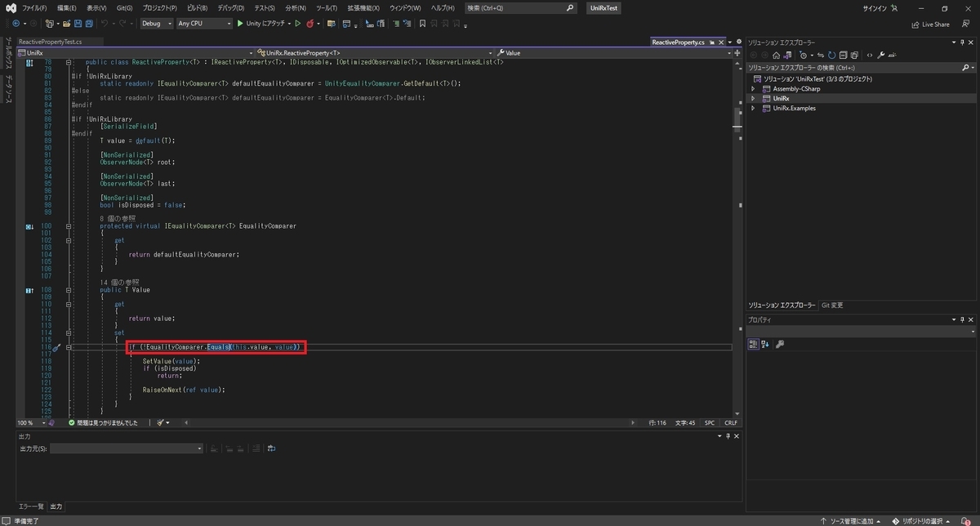Click the refresh icon in Solution Explorer

(x=831, y=56)
